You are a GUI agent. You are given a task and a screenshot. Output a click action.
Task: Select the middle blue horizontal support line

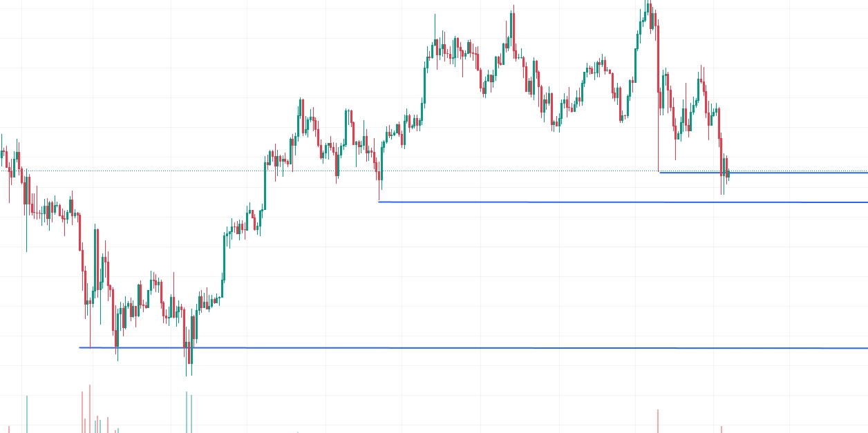pyautogui.click(x=587, y=202)
